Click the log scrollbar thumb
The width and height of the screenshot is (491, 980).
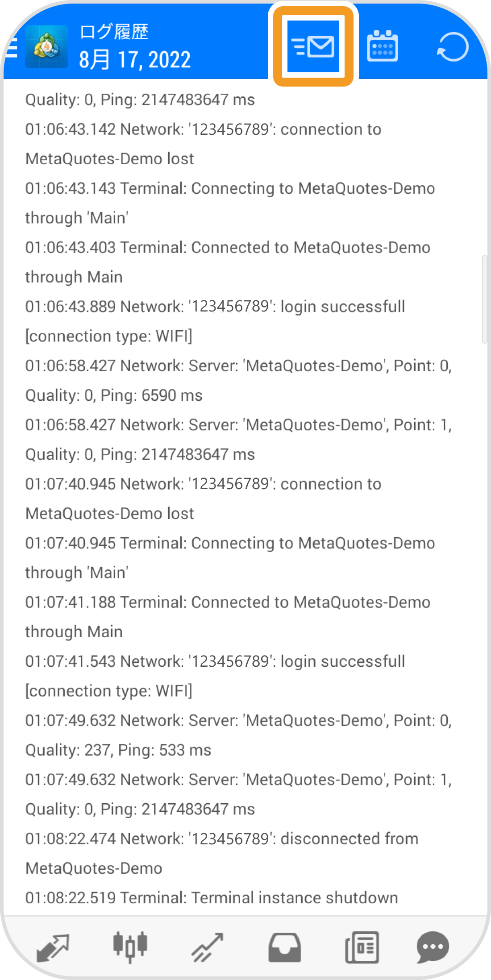point(484,299)
